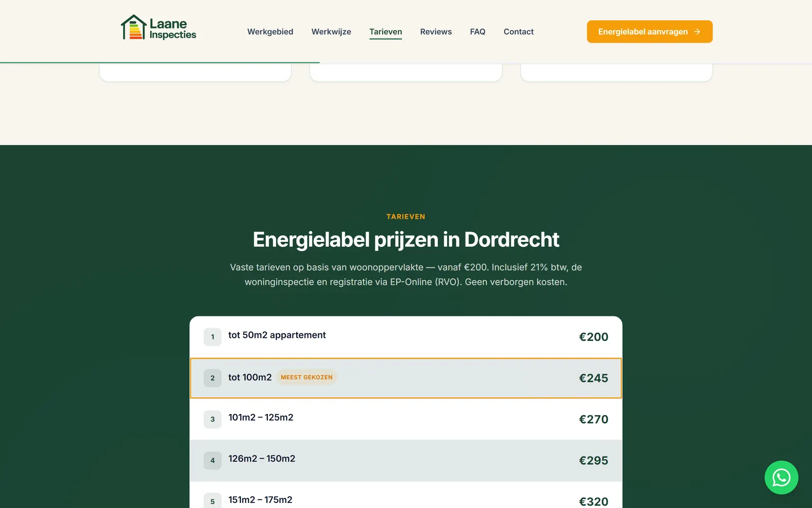Select the tot 50m2 appartement row
Viewport: 812px width, 508px height.
pyautogui.click(x=406, y=337)
